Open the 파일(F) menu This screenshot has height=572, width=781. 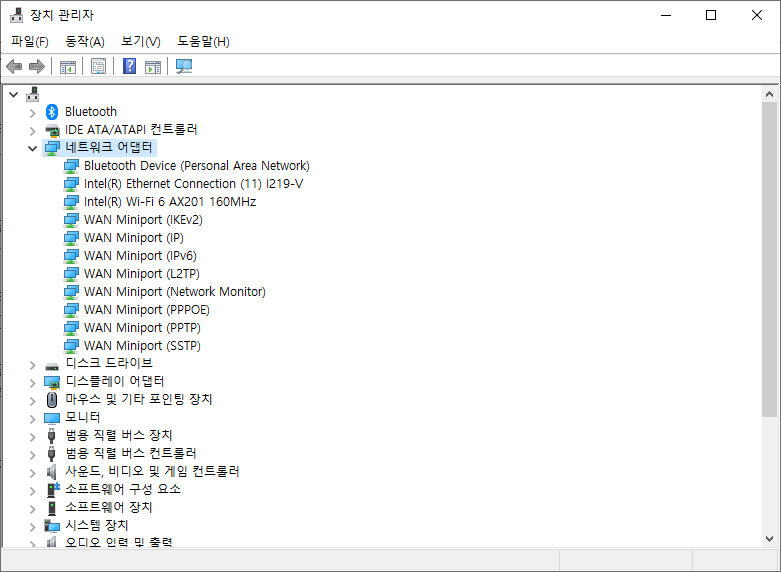[x=30, y=41]
